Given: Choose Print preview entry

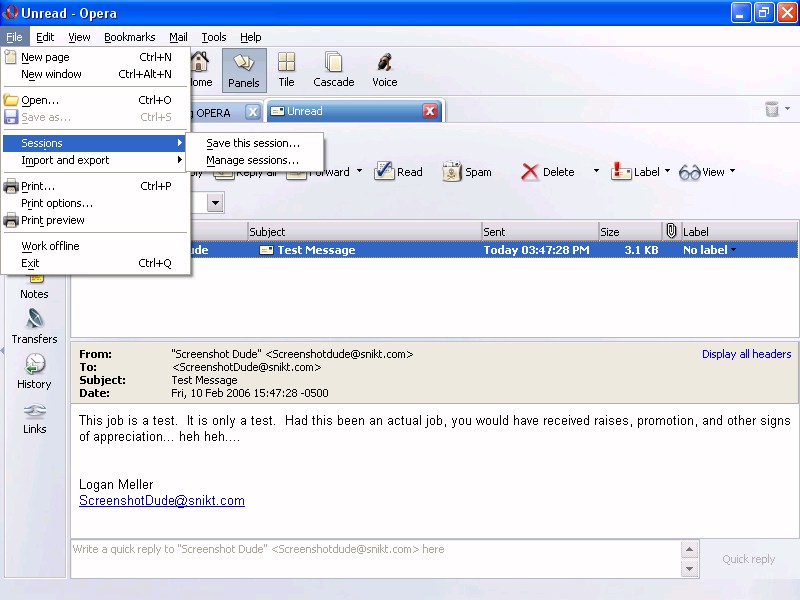Looking at the screenshot, I should [x=96, y=220].
